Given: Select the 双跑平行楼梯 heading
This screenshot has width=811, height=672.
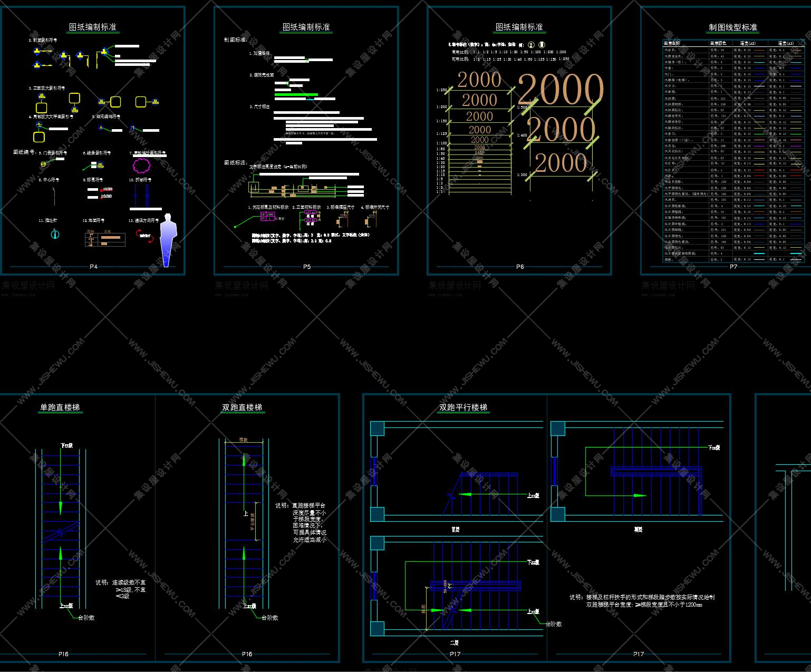Looking at the screenshot, I should click(x=464, y=407).
